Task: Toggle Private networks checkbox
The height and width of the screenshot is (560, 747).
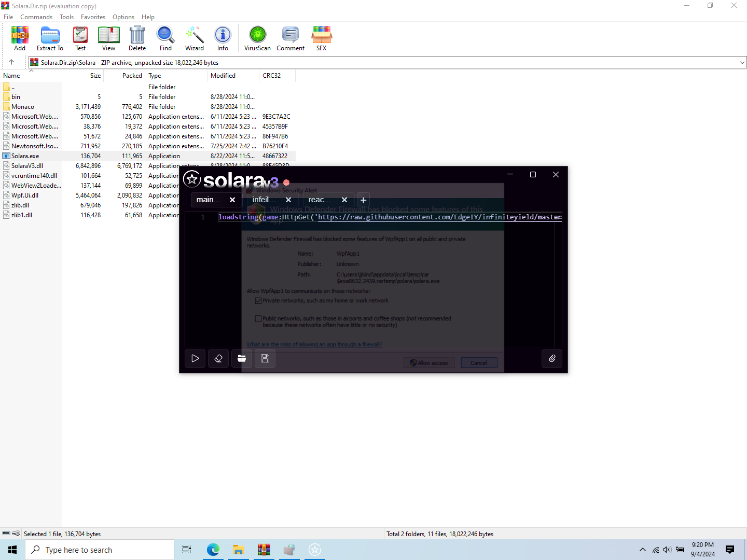Action: click(258, 301)
